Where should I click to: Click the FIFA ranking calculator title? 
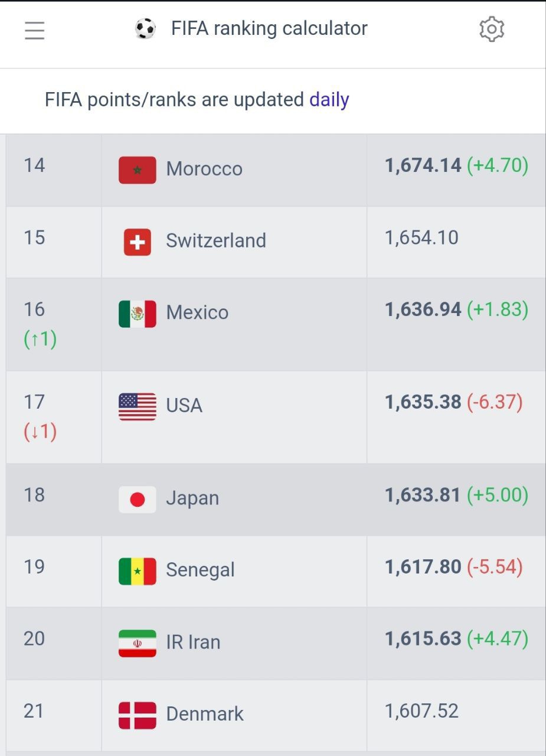269,28
